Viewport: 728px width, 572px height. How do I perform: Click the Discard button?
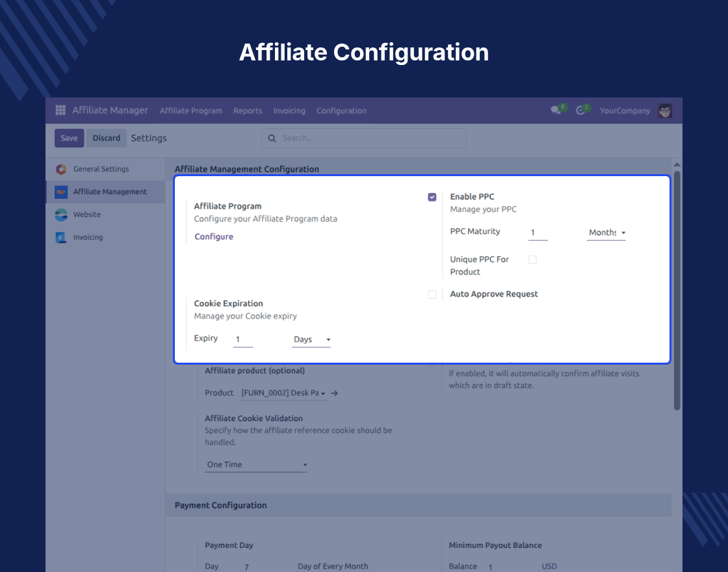click(107, 138)
